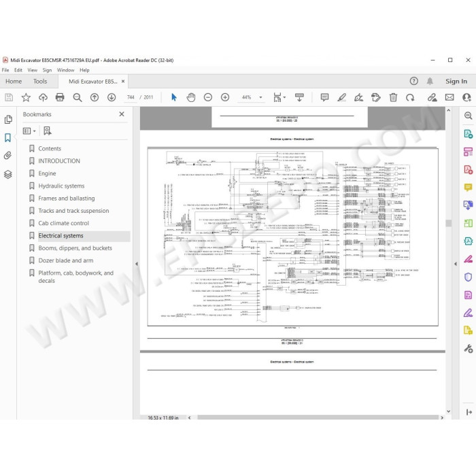
Task: Open zoom level dropdown arrow
Action: (260, 97)
